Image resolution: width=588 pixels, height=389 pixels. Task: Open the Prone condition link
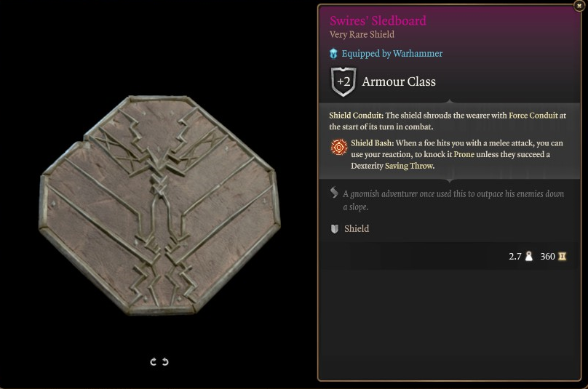(x=464, y=154)
